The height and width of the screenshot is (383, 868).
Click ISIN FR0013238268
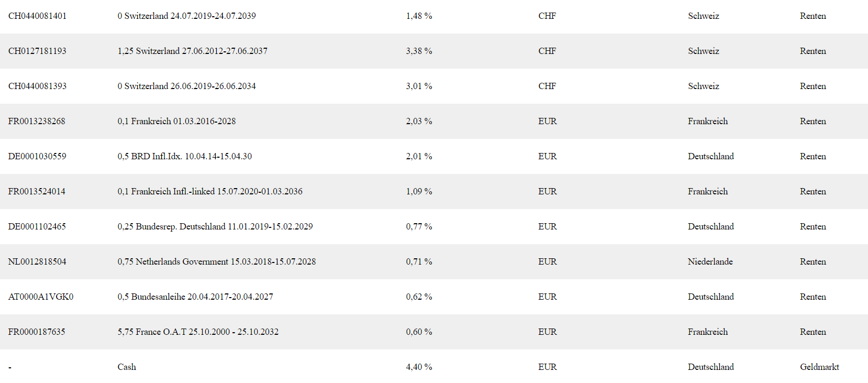37,122
